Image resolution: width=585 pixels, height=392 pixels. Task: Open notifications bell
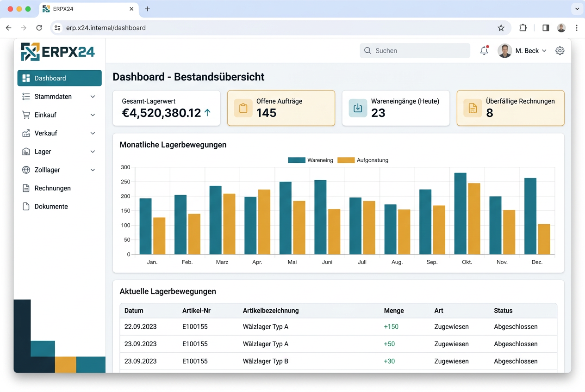(484, 51)
